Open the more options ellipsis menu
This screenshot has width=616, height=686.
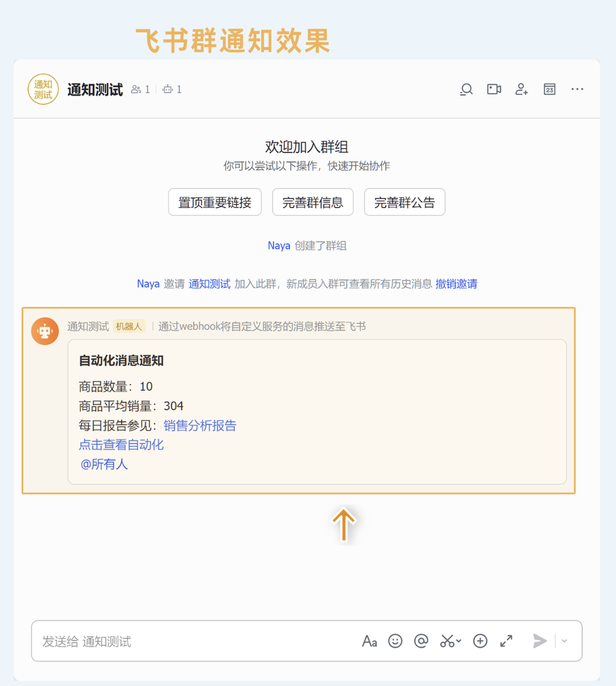click(x=577, y=89)
